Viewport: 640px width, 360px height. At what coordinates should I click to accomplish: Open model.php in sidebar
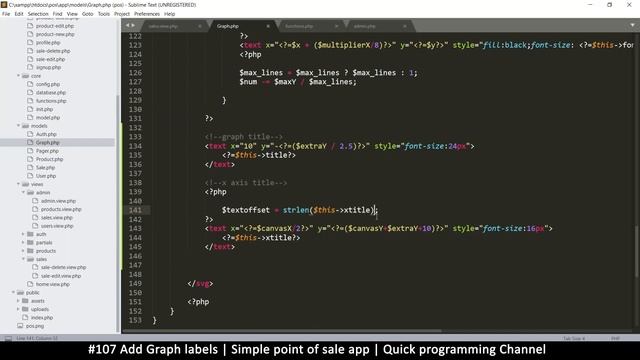tap(48, 118)
